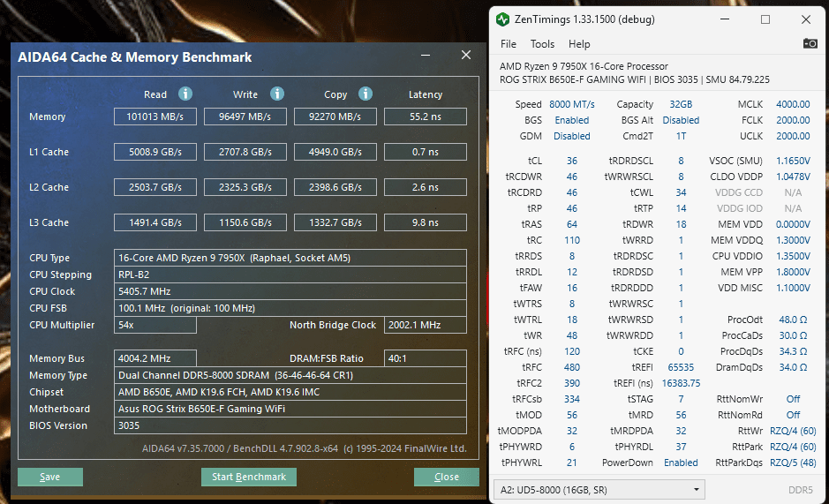Click tCL value 36
Image resolution: width=829 pixels, height=504 pixels.
click(x=571, y=161)
